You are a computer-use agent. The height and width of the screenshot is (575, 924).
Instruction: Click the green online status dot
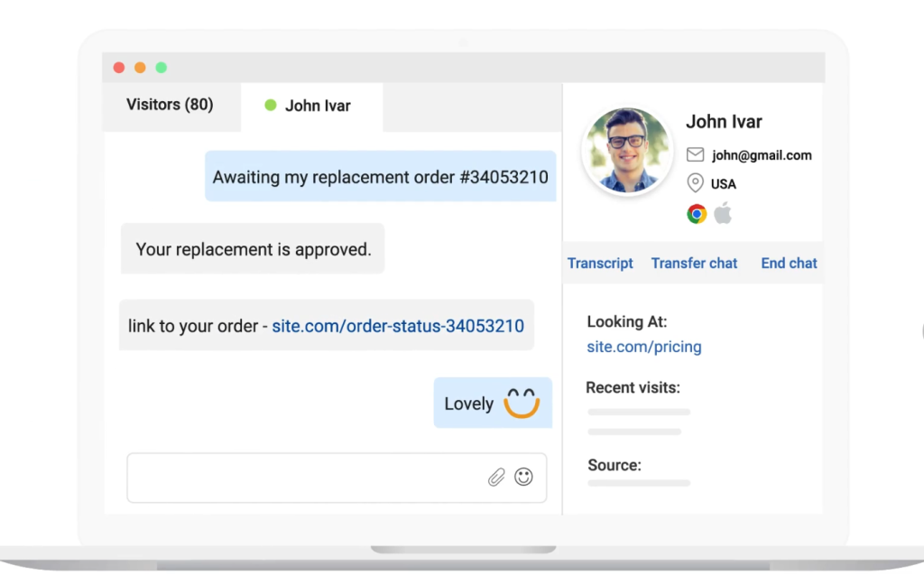pos(270,106)
